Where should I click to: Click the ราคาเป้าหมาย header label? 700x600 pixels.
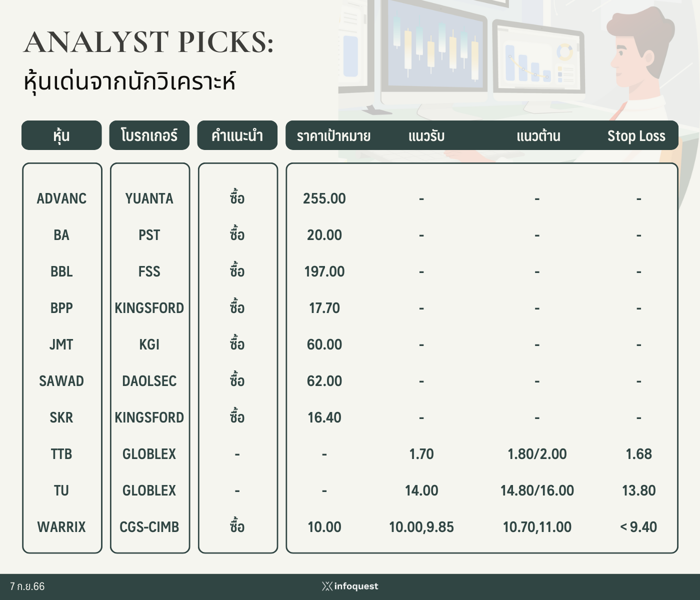pos(333,136)
